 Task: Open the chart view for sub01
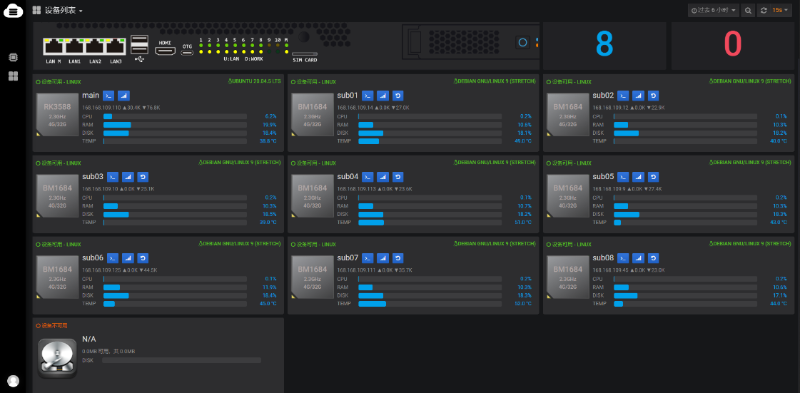pos(383,95)
